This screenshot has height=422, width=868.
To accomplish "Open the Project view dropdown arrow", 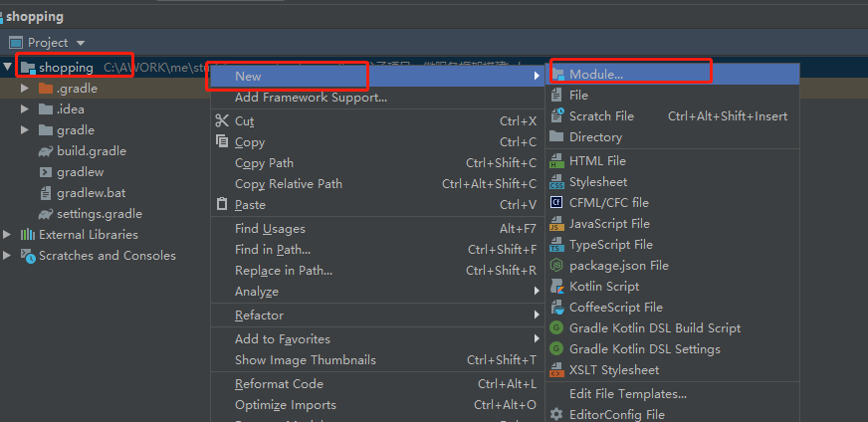I will [81, 43].
